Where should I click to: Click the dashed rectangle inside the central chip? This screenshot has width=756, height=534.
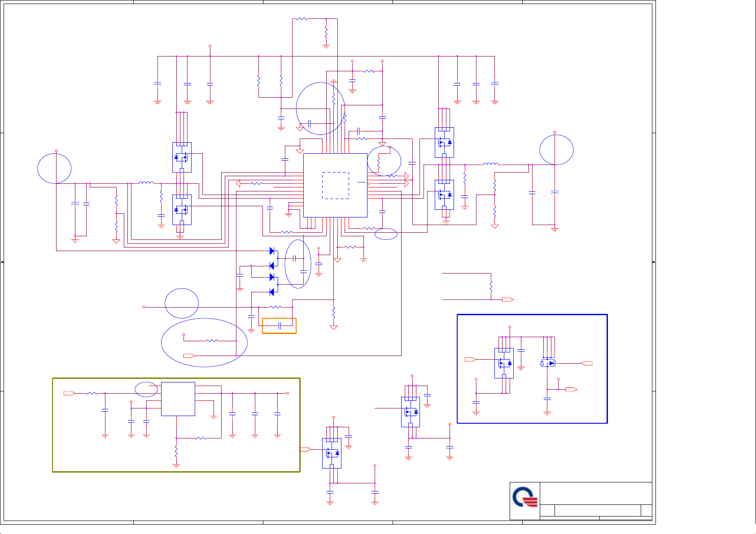336,186
